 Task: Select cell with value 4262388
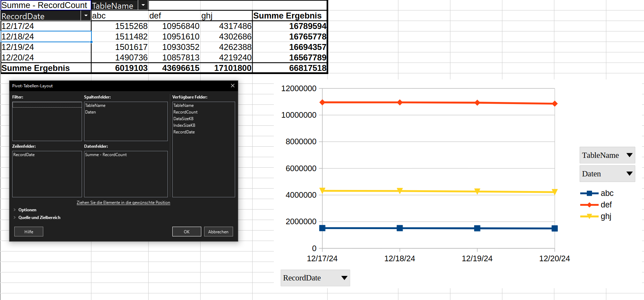226,47
